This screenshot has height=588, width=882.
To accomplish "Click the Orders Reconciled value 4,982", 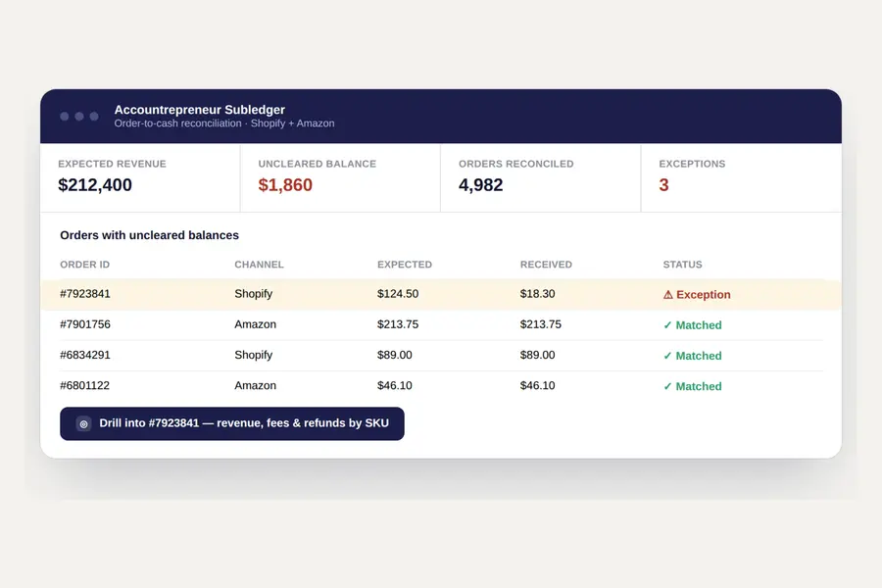I will 480,185.
